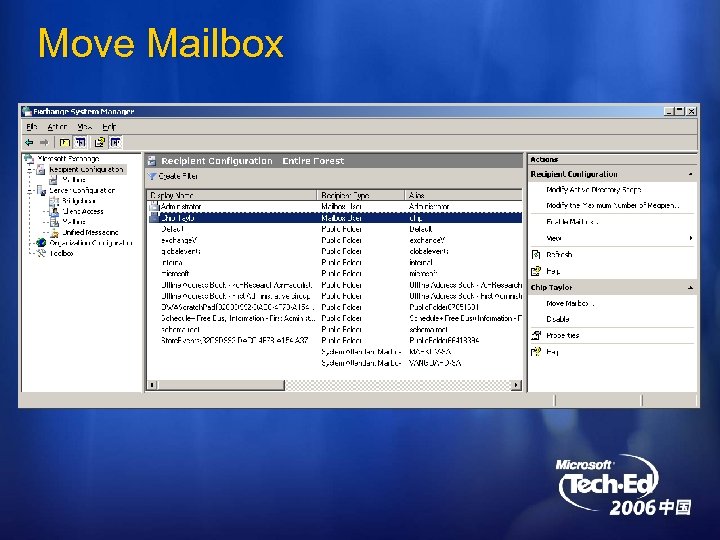Viewport: 720px width, 540px height.
Task: Click the Up One Level toolbar icon
Action: pyautogui.click(x=65, y=142)
